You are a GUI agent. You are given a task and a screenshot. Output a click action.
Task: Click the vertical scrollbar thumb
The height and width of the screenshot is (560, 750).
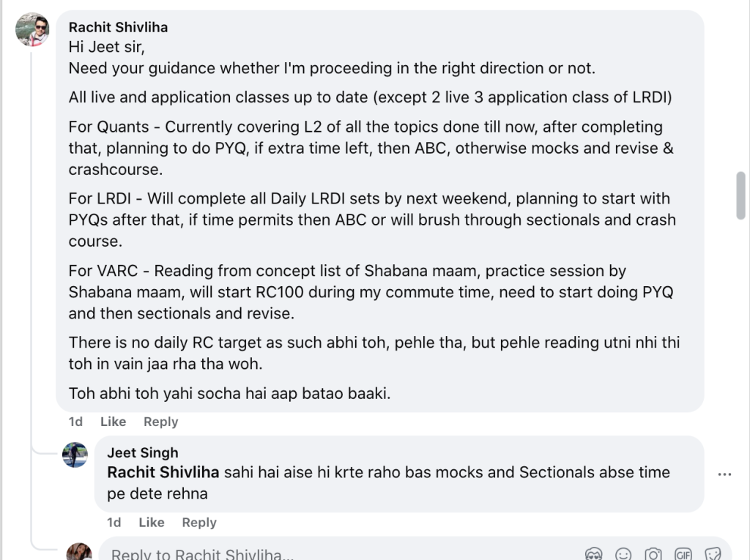[741, 195]
